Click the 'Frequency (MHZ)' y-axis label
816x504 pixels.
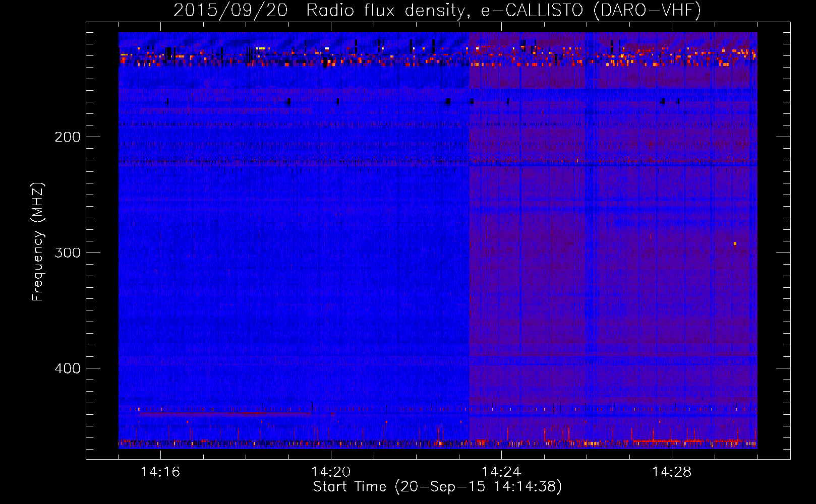[38, 242]
